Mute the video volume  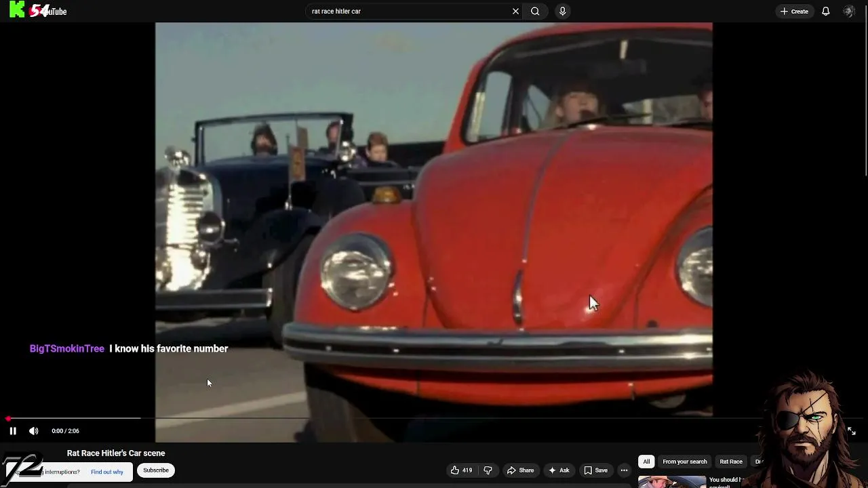point(34,431)
